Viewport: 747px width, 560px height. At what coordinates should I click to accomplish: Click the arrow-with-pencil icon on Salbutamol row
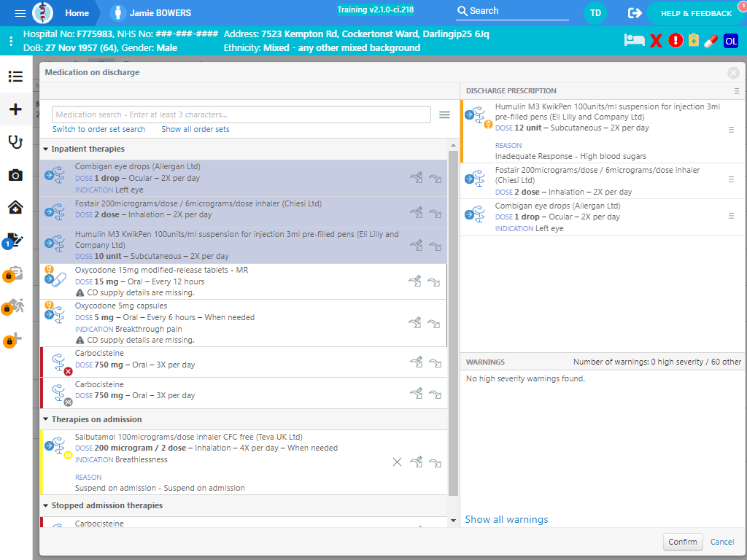[x=417, y=462]
